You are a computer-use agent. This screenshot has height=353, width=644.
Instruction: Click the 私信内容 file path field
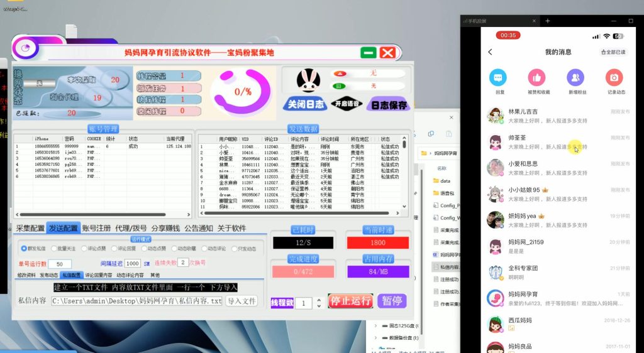tap(136, 301)
